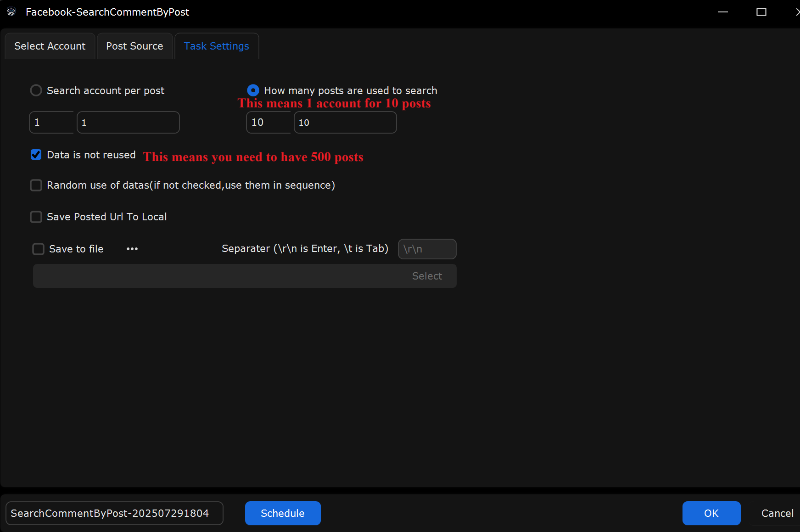Viewport: 800px width, 532px height.
Task: Confirm settings with the OK button
Action: [711, 513]
